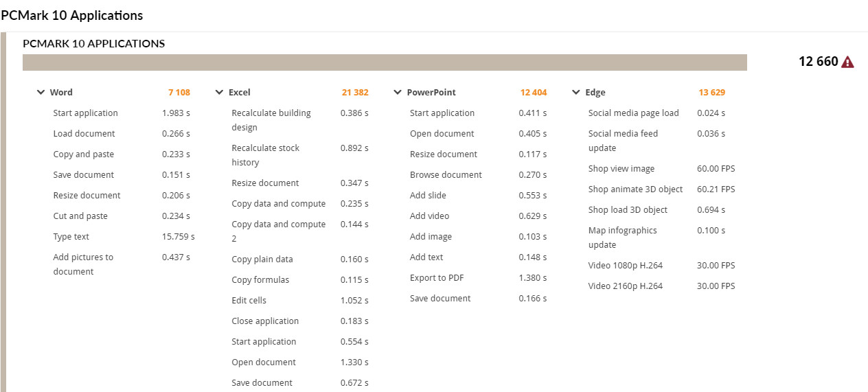Click the Shop view image row

[x=662, y=168]
